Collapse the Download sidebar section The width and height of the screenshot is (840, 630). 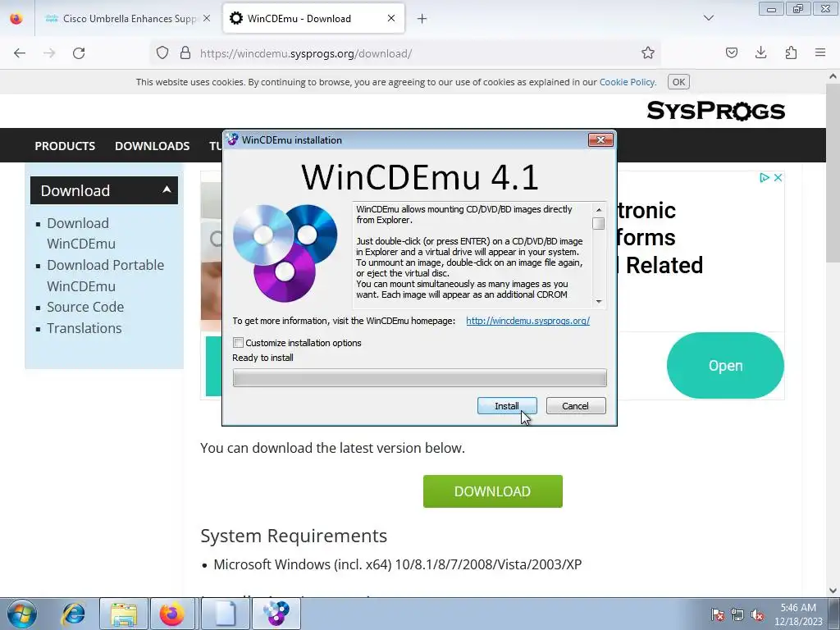point(167,189)
